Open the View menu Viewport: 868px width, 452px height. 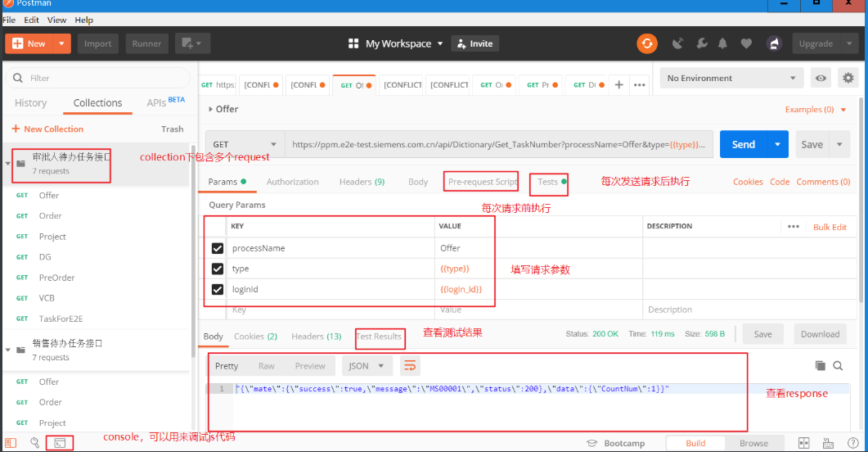pyautogui.click(x=56, y=20)
